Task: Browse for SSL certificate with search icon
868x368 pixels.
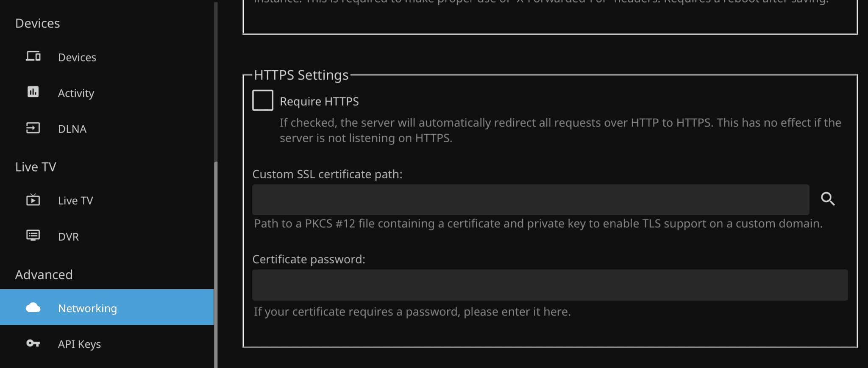Action: [828, 199]
